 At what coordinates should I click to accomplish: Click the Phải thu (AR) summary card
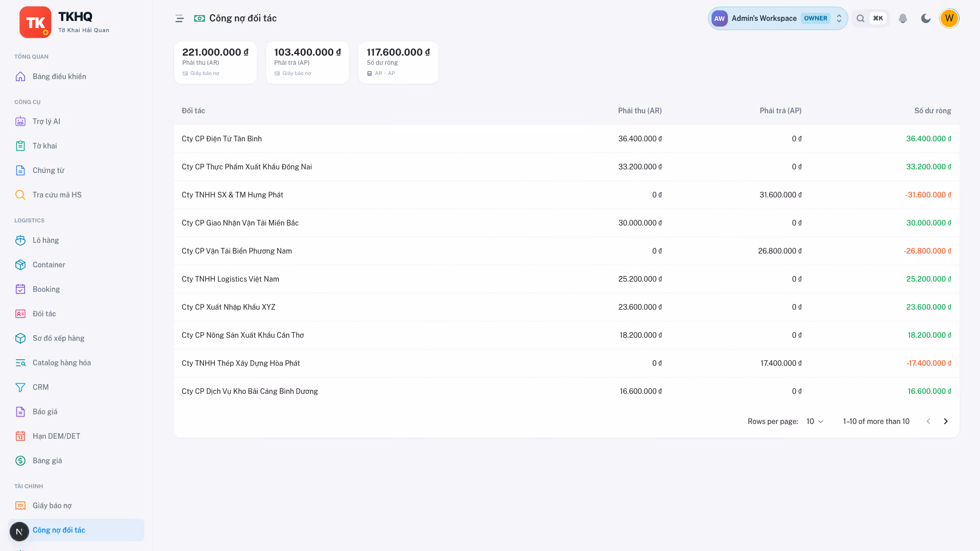pyautogui.click(x=215, y=63)
